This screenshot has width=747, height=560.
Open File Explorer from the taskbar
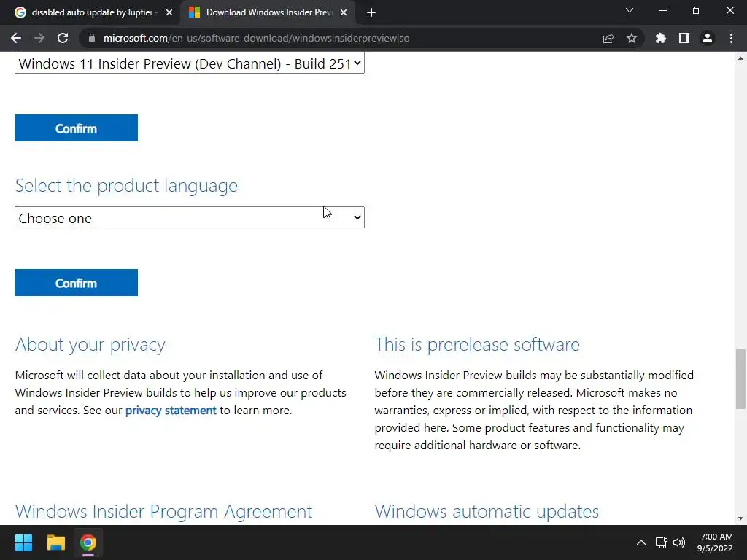point(55,542)
